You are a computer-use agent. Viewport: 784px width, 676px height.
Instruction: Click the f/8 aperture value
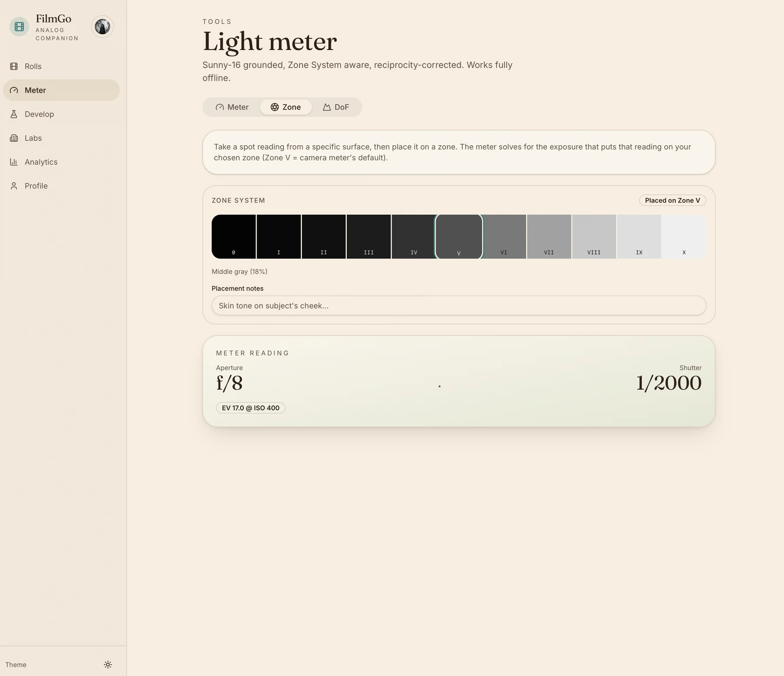230,383
